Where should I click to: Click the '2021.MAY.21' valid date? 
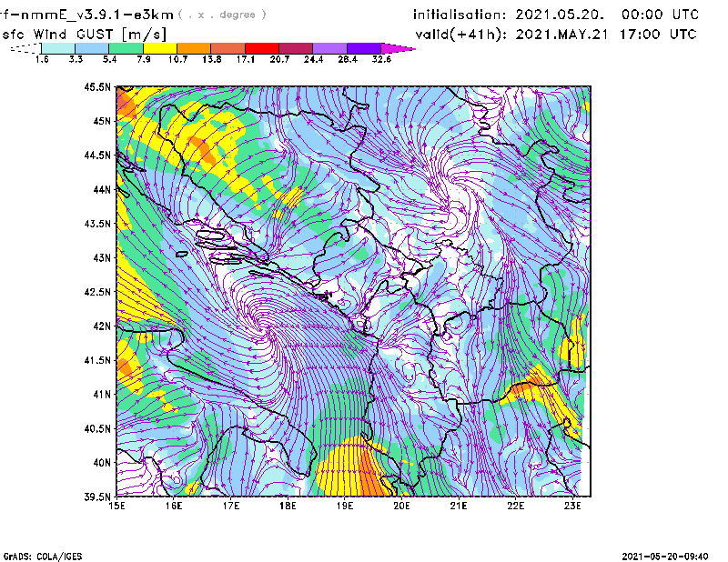pos(561,35)
